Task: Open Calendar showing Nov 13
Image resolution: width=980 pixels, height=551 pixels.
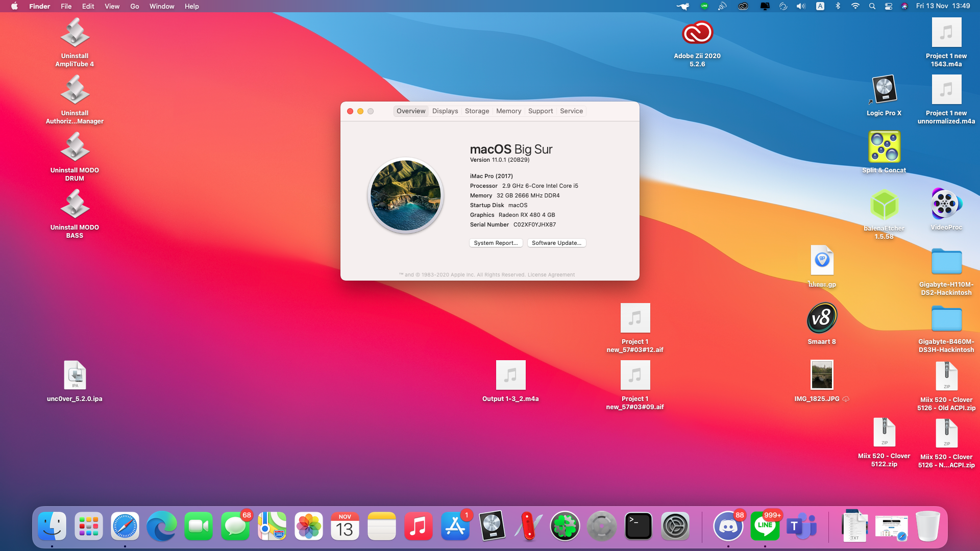Action: [x=345, y=526]
